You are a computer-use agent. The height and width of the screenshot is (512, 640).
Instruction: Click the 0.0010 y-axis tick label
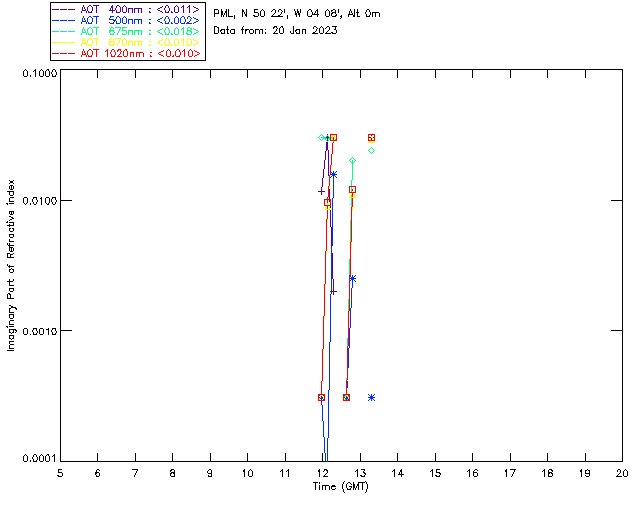click(x=40, y=331)
